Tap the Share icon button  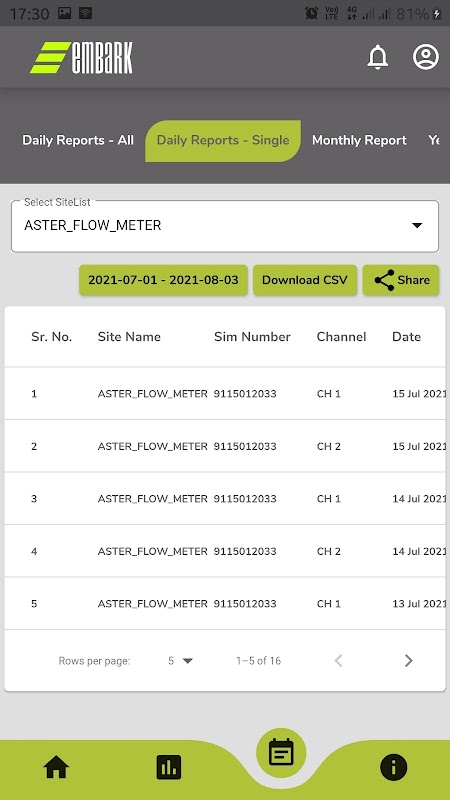pyautogui.click(x=401, y=280)
